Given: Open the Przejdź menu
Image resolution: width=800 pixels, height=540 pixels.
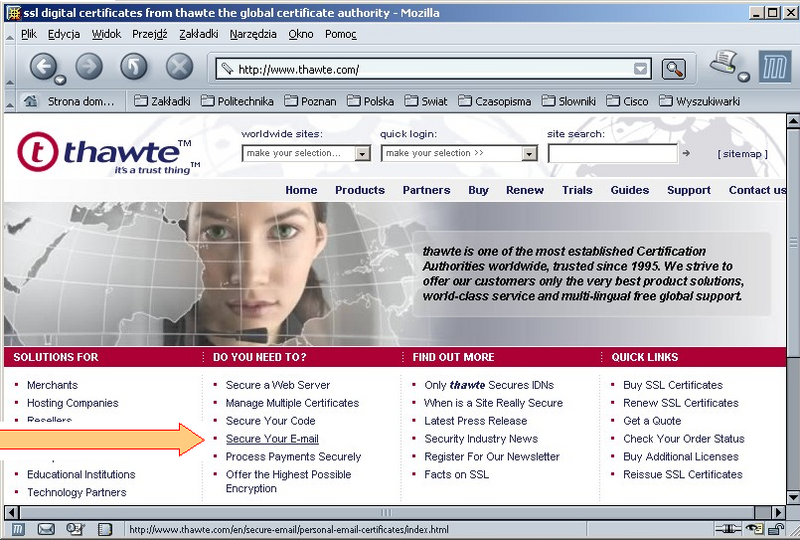Looking at the screenshot, I should pyautogui.click(x=149, y=34).
